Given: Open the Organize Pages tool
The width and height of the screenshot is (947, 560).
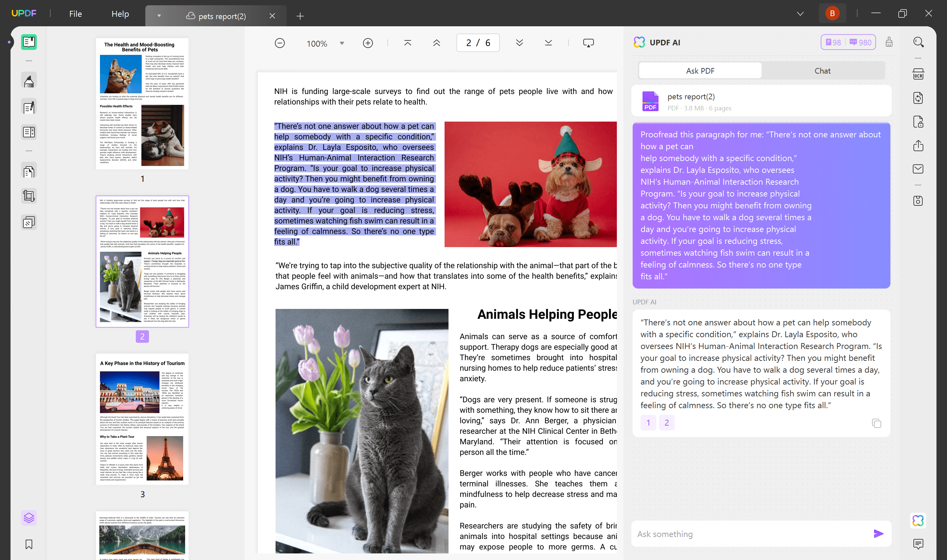Looking at the screenshot, I should 29,132.
